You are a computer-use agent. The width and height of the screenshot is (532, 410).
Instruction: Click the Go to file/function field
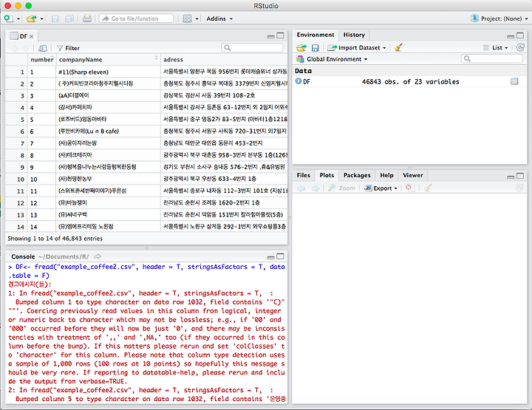(x=137, y=18)
